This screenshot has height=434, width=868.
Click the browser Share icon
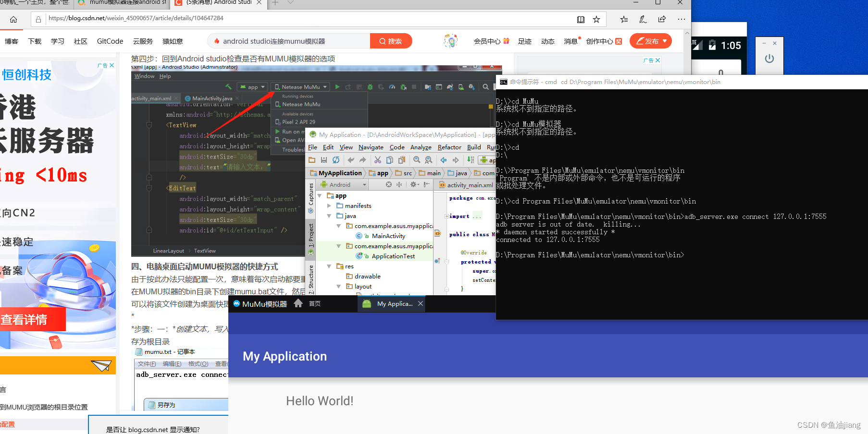662,20
